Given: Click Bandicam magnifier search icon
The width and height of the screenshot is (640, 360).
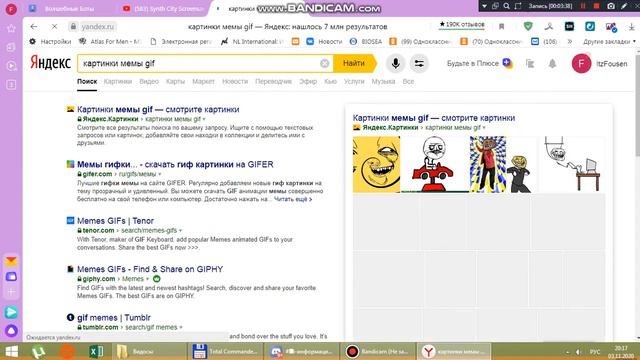Looking at the screenshot, I should 507,6.
